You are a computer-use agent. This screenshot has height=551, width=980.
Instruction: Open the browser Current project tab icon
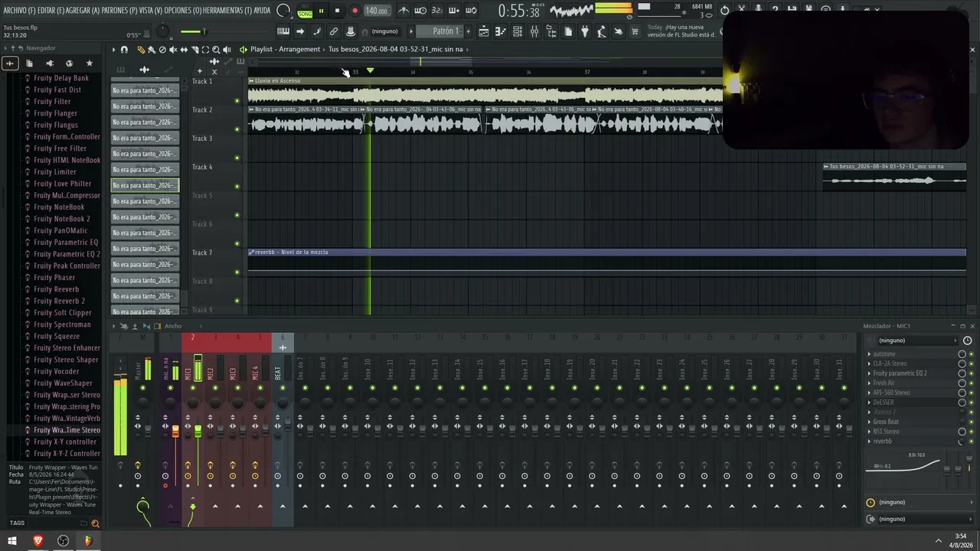coord(31,63)
